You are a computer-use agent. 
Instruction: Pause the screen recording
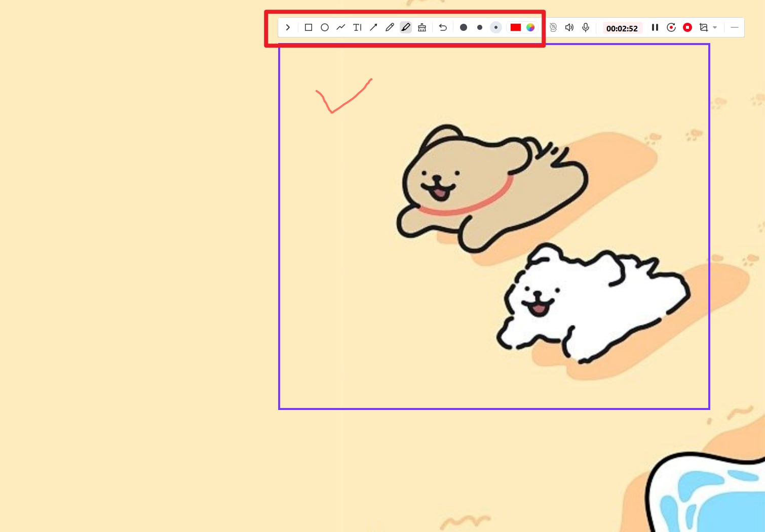pyautogui.click(x=655, y=27)
